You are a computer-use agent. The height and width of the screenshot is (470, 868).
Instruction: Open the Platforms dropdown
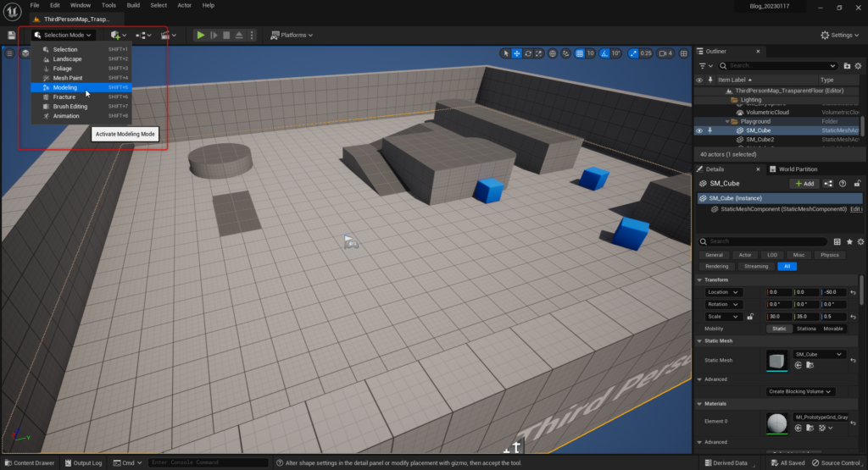(292, 35)
